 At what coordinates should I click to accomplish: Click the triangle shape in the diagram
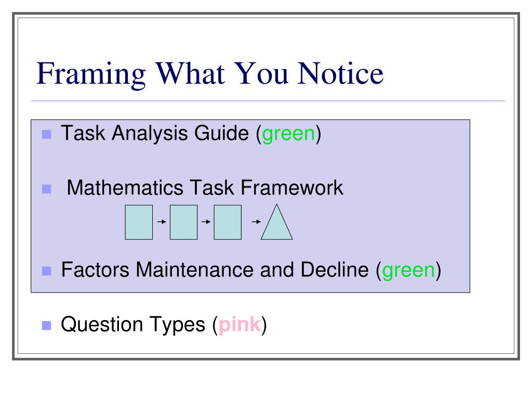click(x=276, y=222)
